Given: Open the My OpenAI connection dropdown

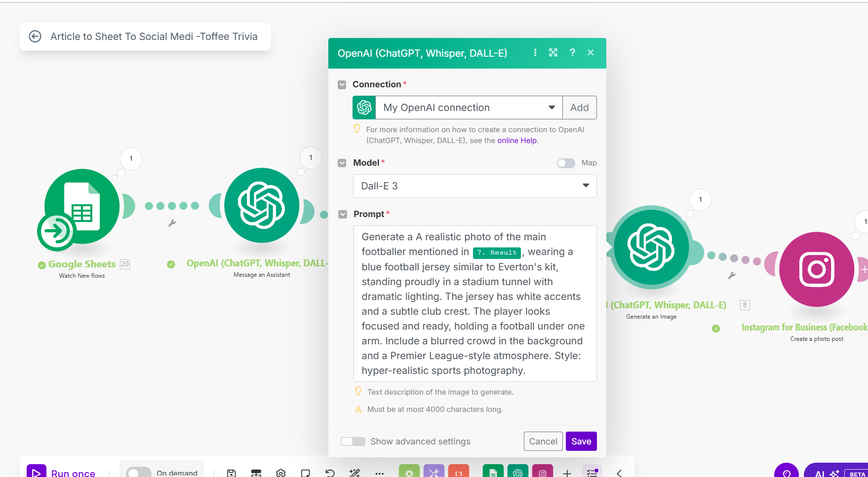Looking at the screenshot, I should click(x=469, y=108).
